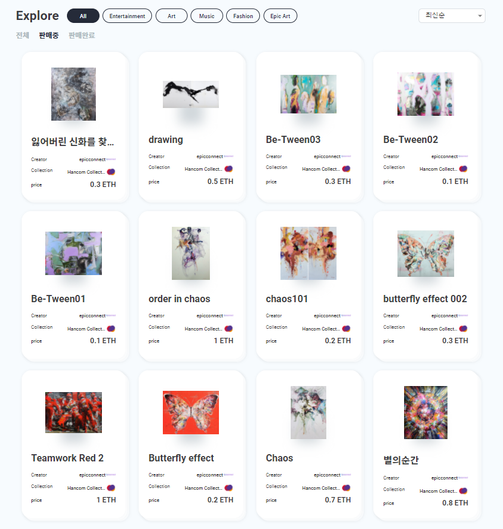Select the 판매중 tab
This screenshot has width=503, height=529.
click(x=49, y=35)
